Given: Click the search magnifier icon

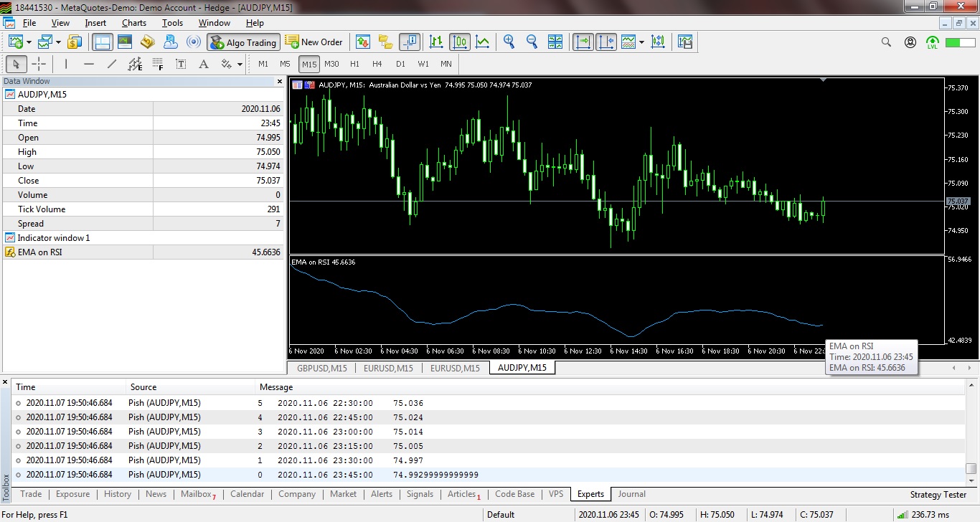Looking at the screenshot, I should 886,42.
